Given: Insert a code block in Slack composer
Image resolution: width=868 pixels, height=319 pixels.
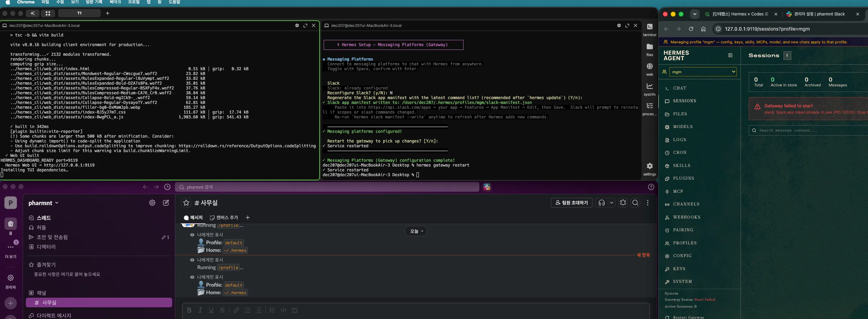Looking at the screenshot, I should 294,310.
